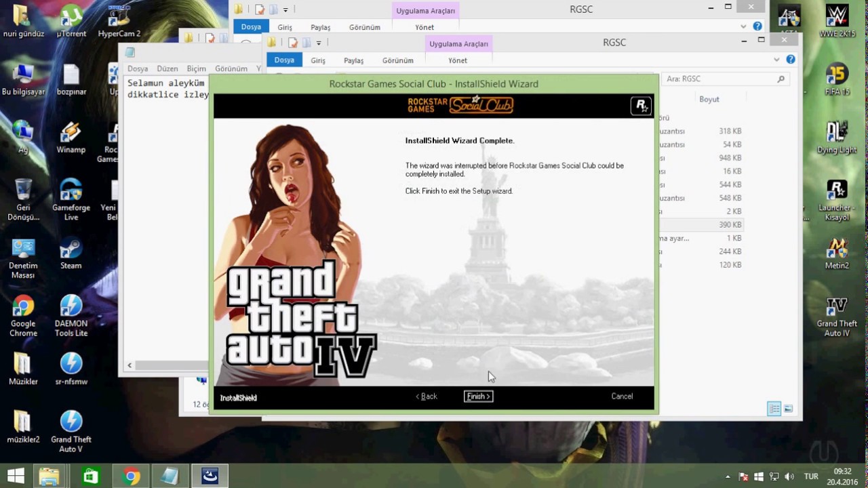This screenshot has width=868, height=488.
Task: Open Biçim menu in the Notepad window
Action: click(x=196, y=68)
